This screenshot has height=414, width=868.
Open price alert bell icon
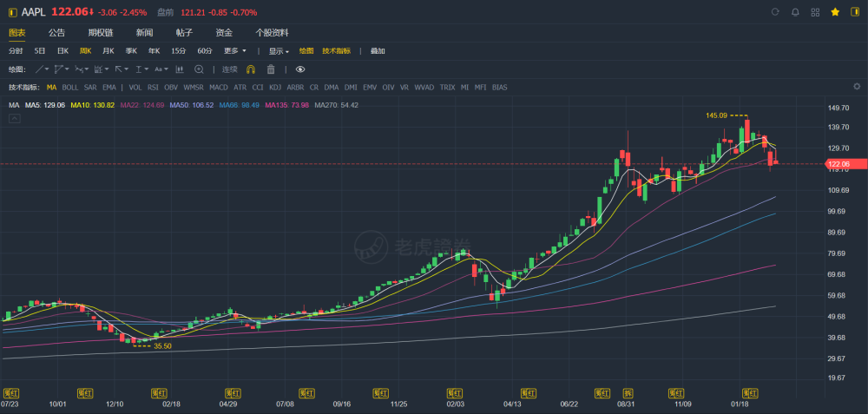(795, 11)
